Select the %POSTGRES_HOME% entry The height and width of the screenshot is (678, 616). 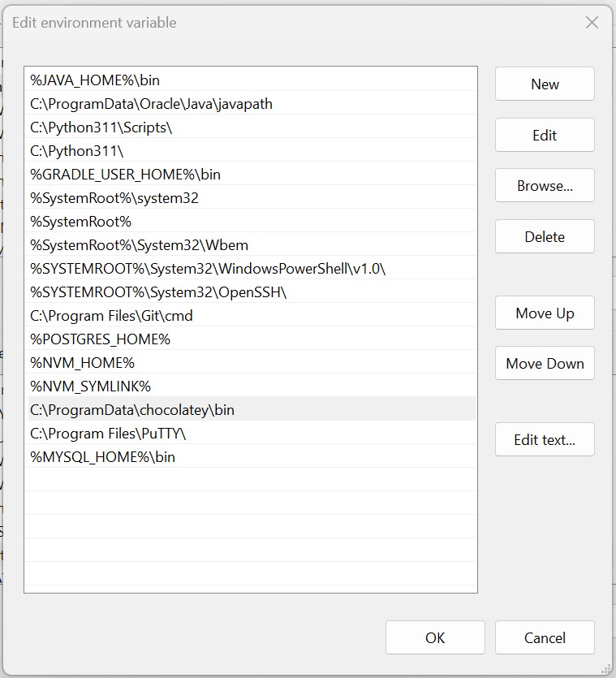(x=100, y=339)
